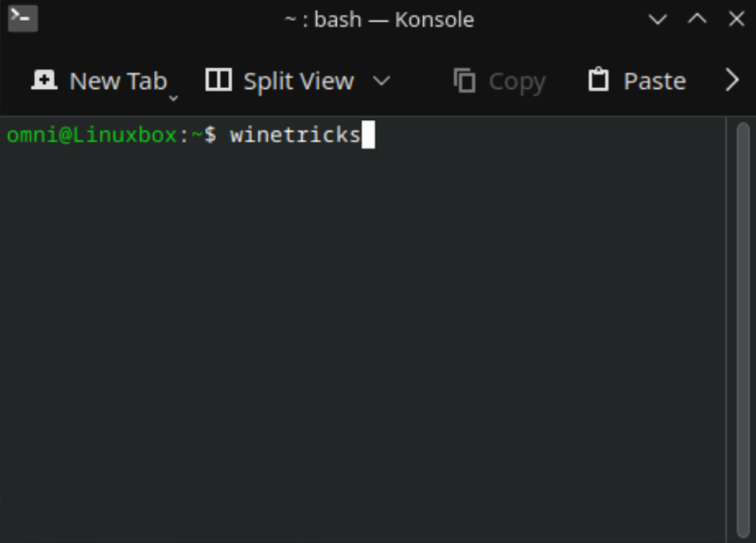Click the Paste text label

pos(654,81)
